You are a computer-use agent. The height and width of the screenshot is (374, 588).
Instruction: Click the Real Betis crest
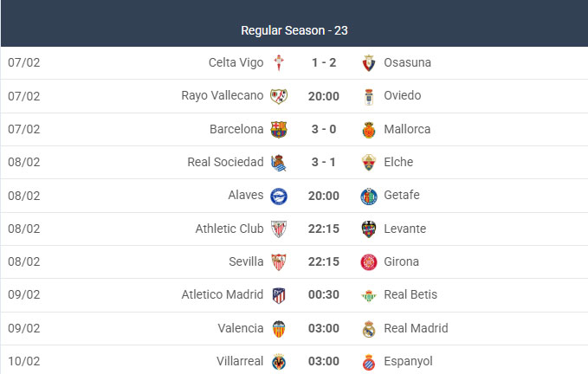coord(369,295)
